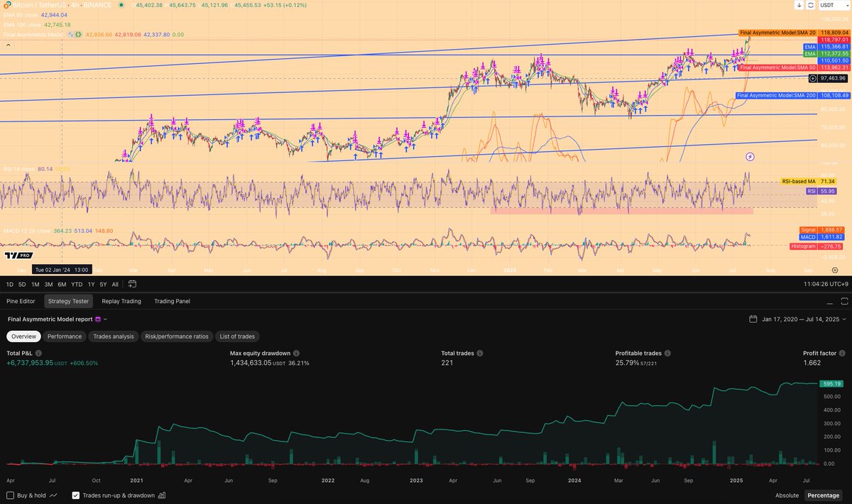Switch to the Strategy Tester tab

68,301
